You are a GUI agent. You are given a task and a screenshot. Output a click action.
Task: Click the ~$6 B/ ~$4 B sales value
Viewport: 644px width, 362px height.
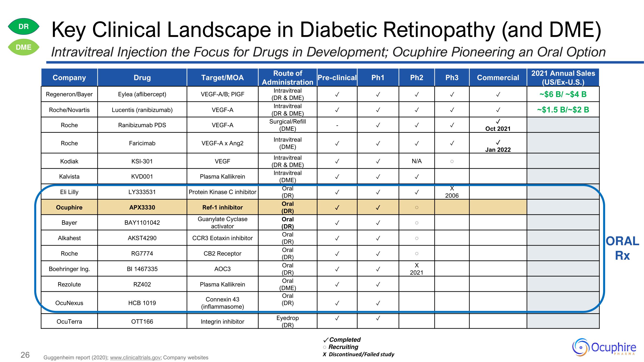(563, 94)
